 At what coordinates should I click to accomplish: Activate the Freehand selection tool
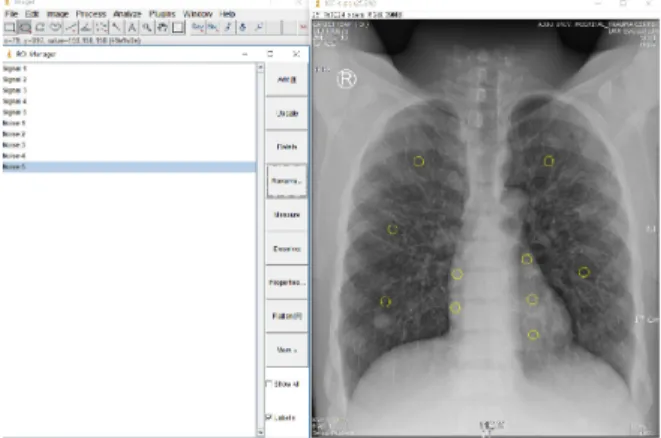click(x=55, y=27)
